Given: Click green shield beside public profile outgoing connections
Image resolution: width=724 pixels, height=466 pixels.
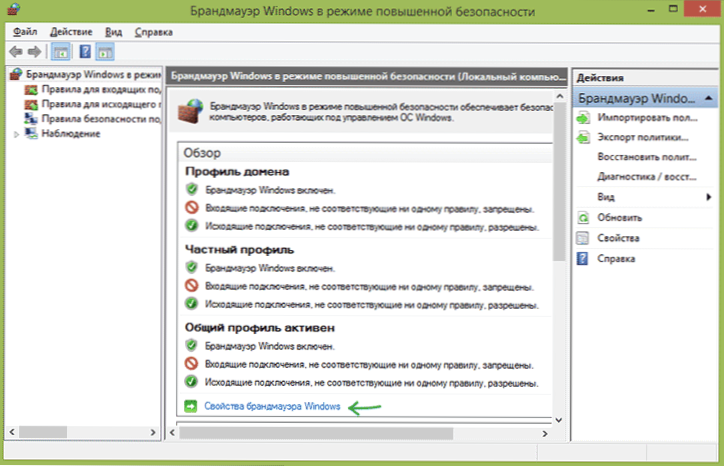Looking at the screenshot, I should click(x=191, y=382).
